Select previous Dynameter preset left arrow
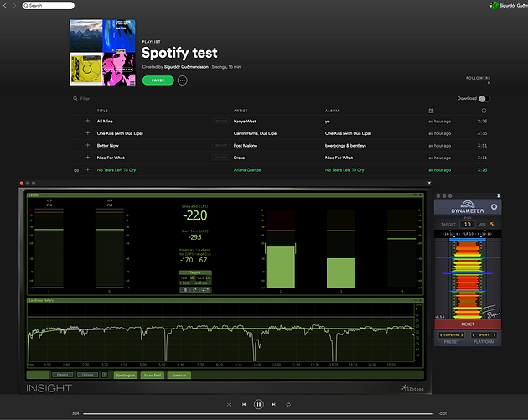 coord(441,335)
